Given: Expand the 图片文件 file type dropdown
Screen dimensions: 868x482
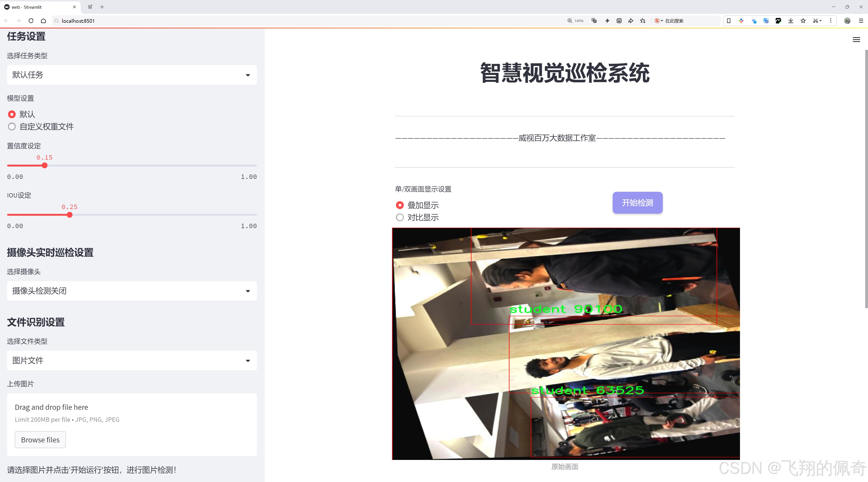Looking at the screenshot, I should (x=132, y=361).
